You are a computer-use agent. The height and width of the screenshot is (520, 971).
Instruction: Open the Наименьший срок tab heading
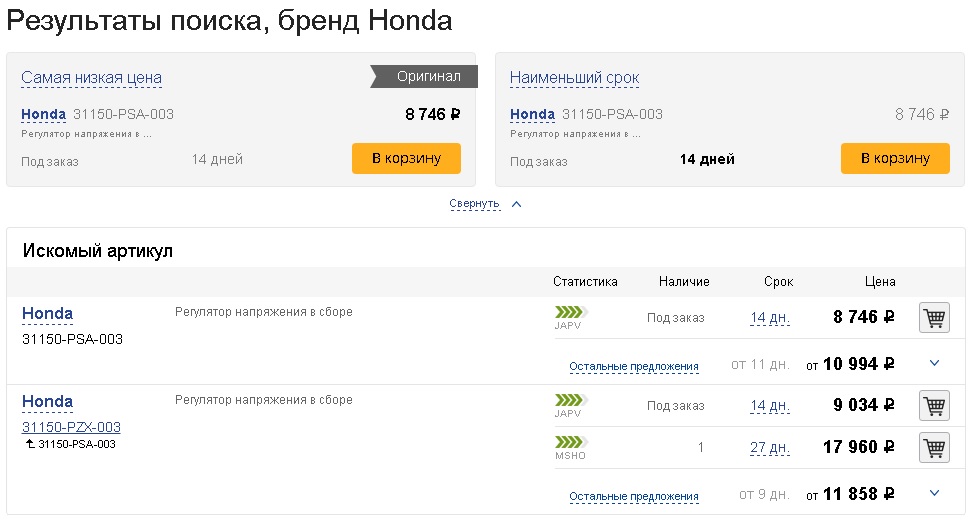point(574,78)
